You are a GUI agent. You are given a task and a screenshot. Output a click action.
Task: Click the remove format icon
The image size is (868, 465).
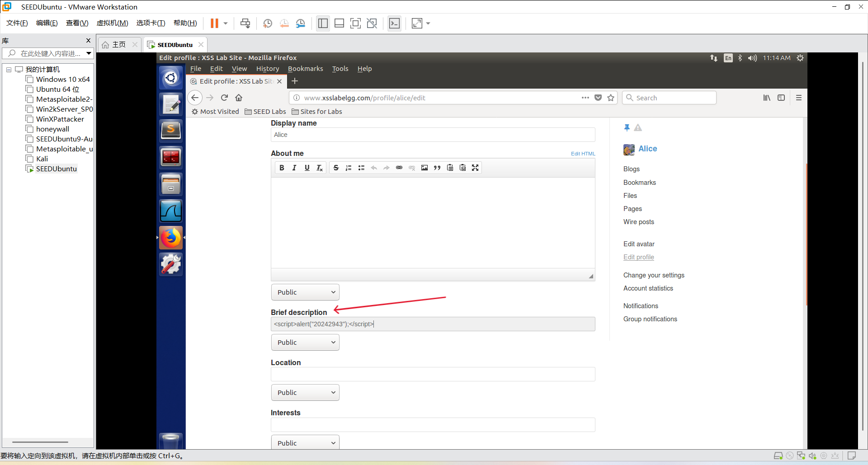coord(320,168)
